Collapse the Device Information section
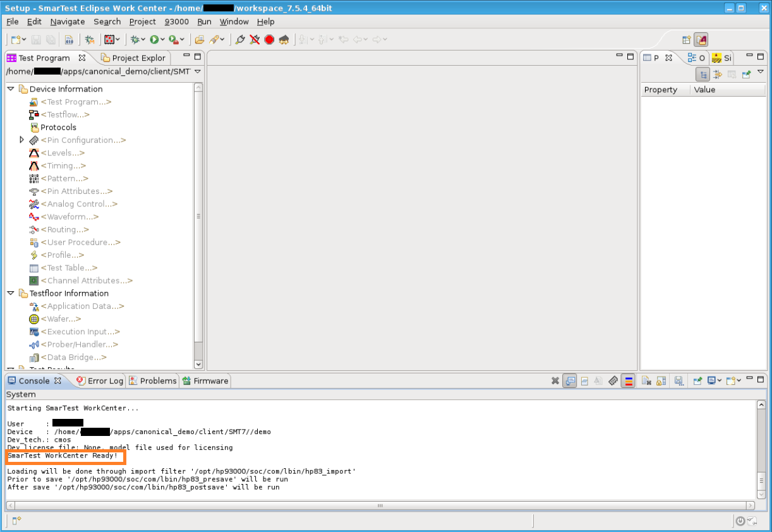 click(x=11, y=89)
